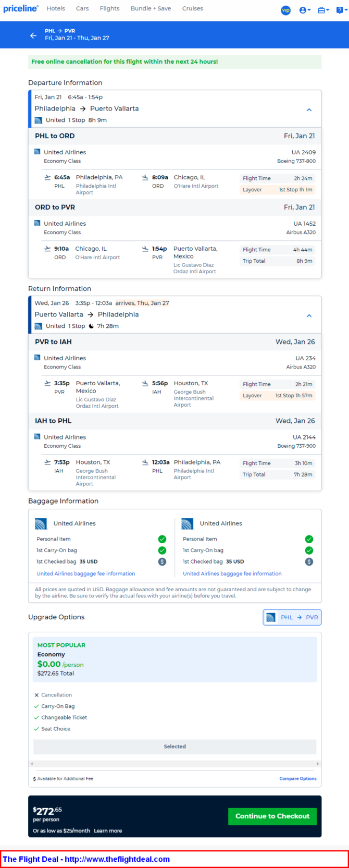Open the Cruises tab
Screen dimensions: 349x868
coord(193,8)
